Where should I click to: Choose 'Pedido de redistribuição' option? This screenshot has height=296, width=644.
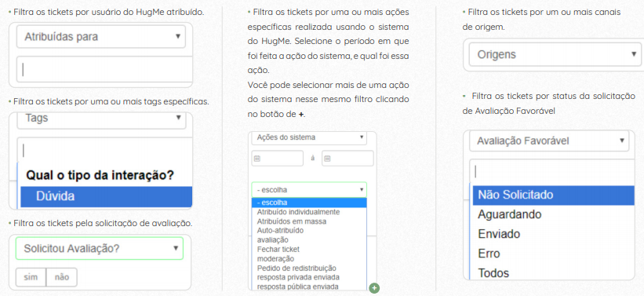(x=309, y=268)
